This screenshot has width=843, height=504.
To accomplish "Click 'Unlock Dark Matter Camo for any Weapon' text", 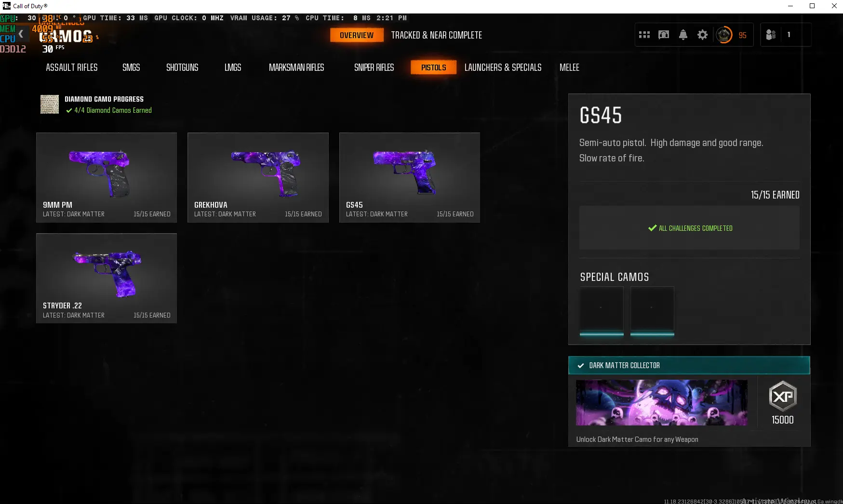I will pos(637,439).
